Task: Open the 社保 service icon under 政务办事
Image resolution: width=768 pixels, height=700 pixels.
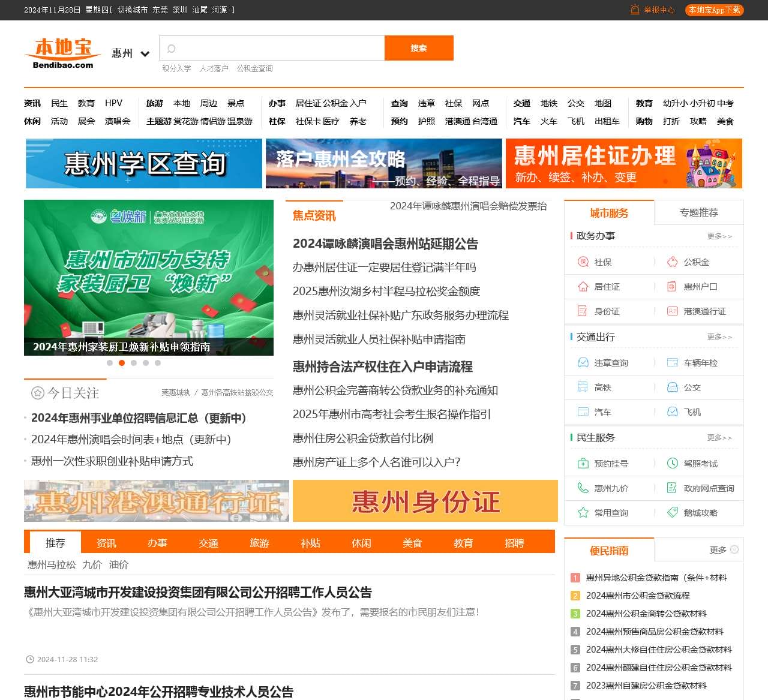Action: click(x=582, y=262)
